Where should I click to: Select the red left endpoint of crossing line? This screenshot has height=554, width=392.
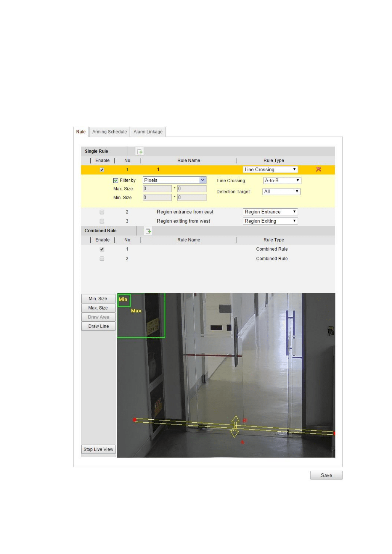pyautogui.click(x=135, y=420)
